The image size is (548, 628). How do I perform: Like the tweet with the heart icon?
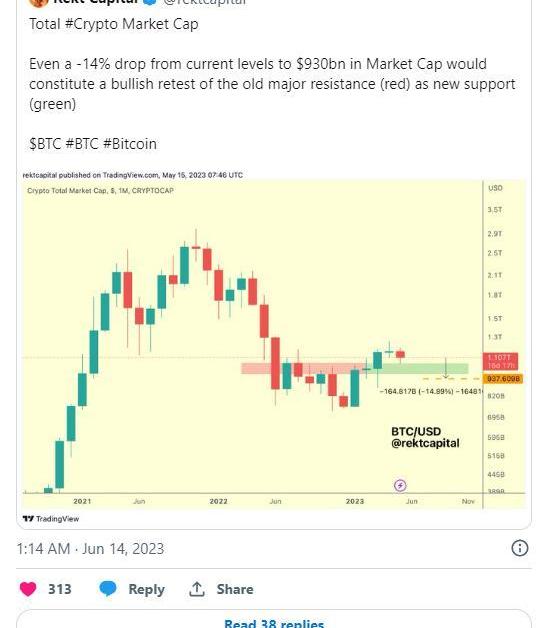click(28, 589)
